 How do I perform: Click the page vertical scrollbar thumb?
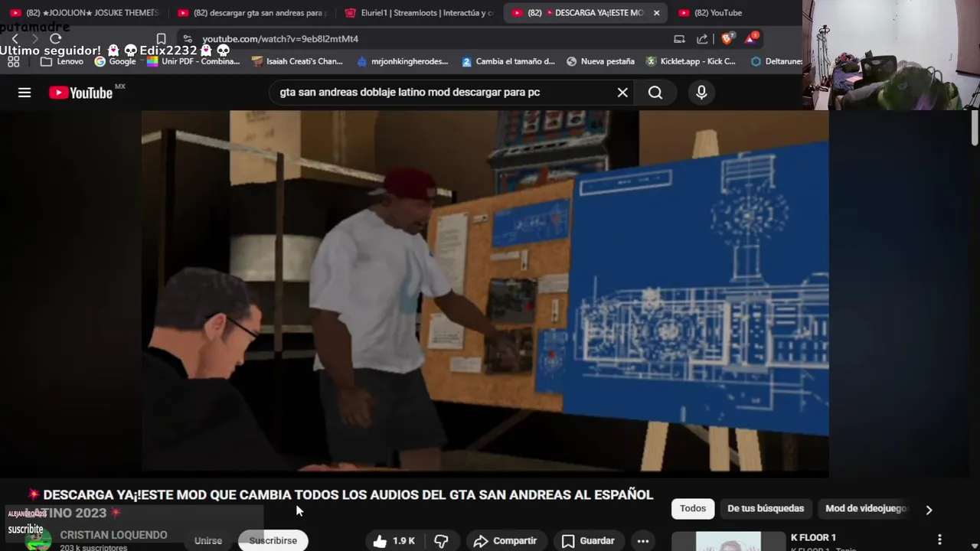[x=975, y=127]
